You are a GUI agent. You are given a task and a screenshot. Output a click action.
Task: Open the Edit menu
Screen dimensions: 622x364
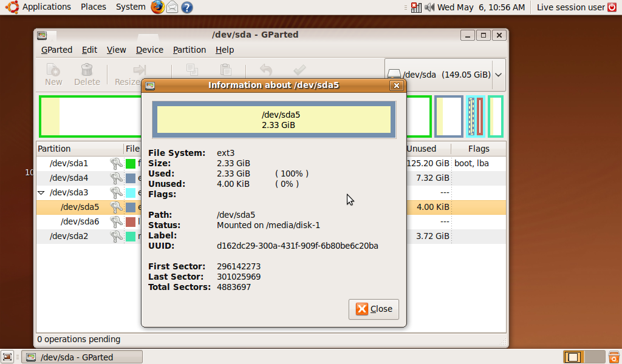89,50
